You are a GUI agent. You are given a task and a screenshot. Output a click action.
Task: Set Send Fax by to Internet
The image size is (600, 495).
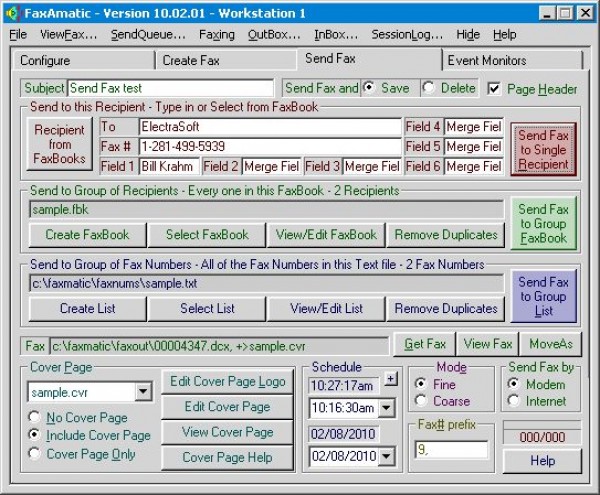514,401
